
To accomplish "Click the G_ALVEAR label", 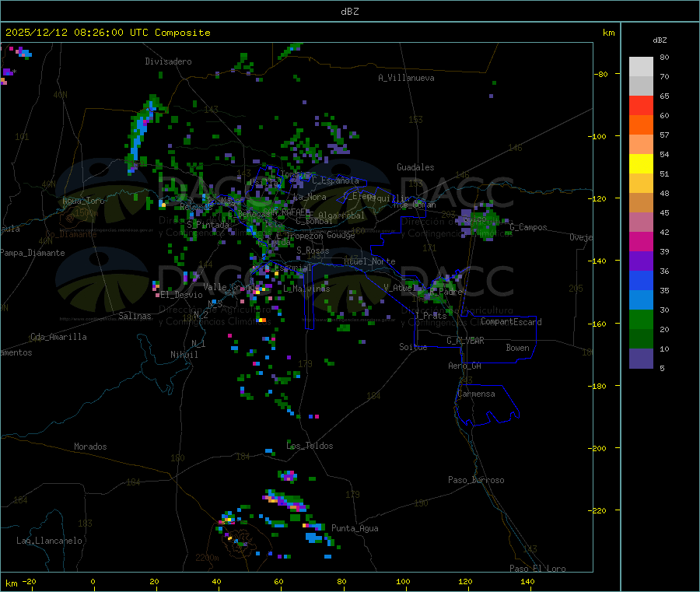I will click(466, 341).
